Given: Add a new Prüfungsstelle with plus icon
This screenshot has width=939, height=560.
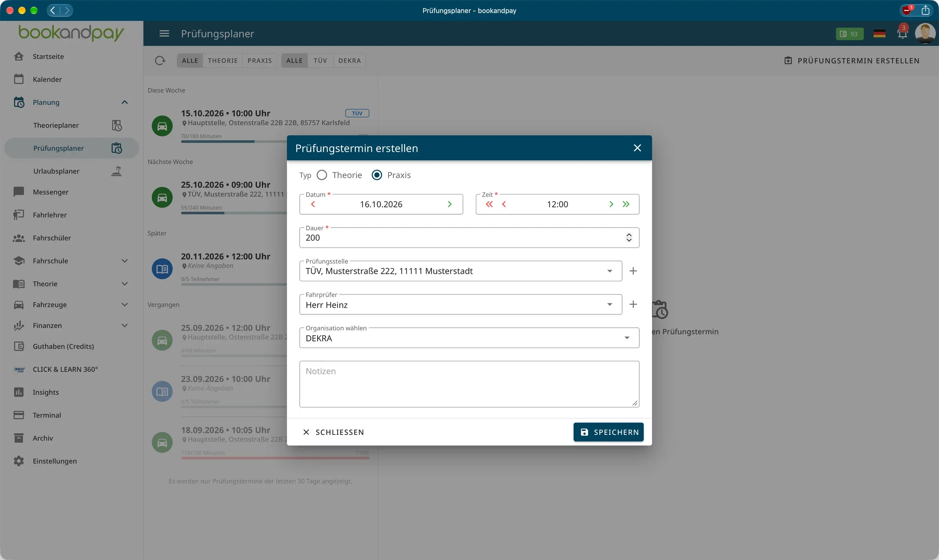Looking at the screenshot, I should pyautogui.click(x=633, y=271).
